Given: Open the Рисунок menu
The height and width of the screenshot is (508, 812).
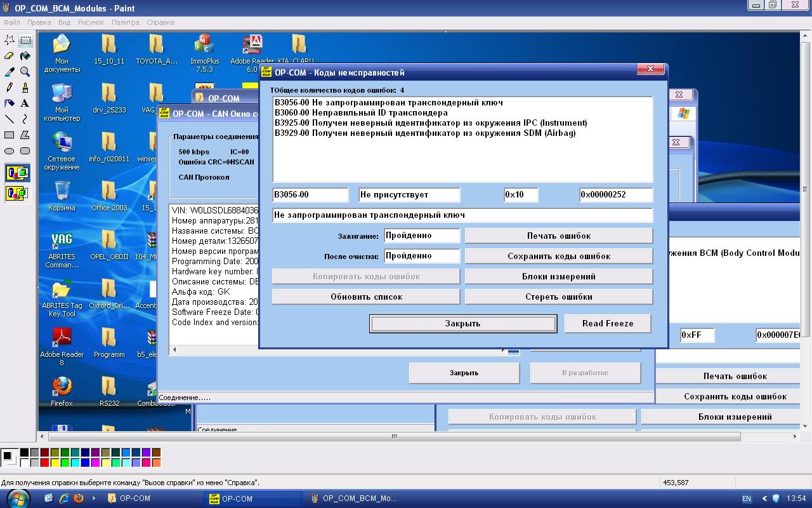Looking at the screenshot, I should (91, 22).
